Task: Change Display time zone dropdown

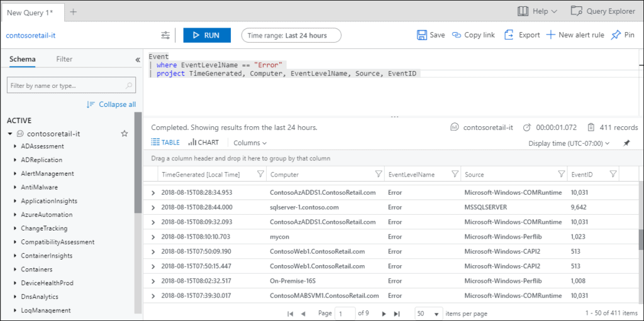Action: tap(569, 143)
